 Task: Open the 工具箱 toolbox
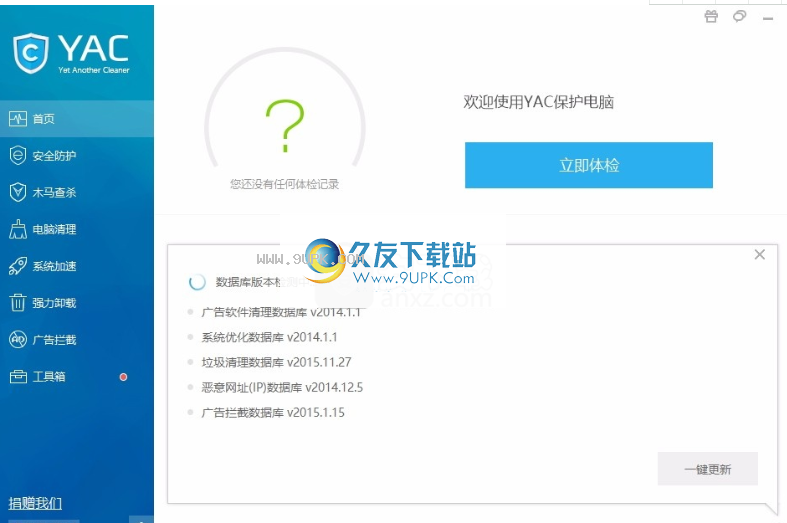coord(77,376)
